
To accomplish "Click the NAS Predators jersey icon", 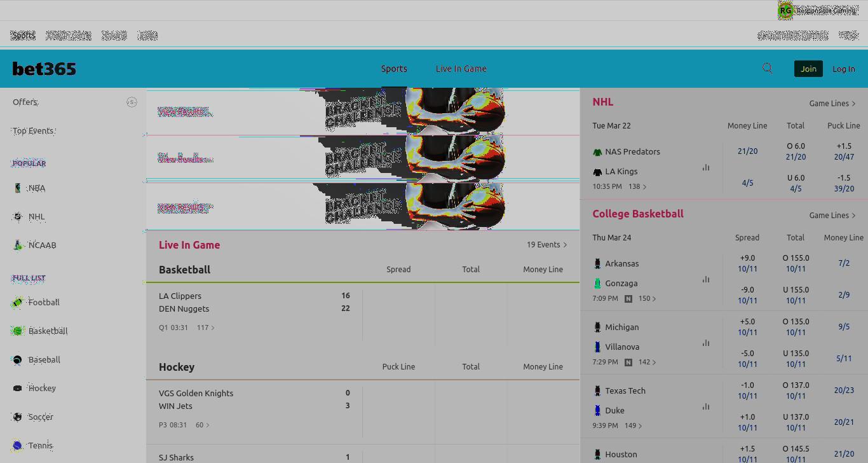I will (x=597, y=152).
